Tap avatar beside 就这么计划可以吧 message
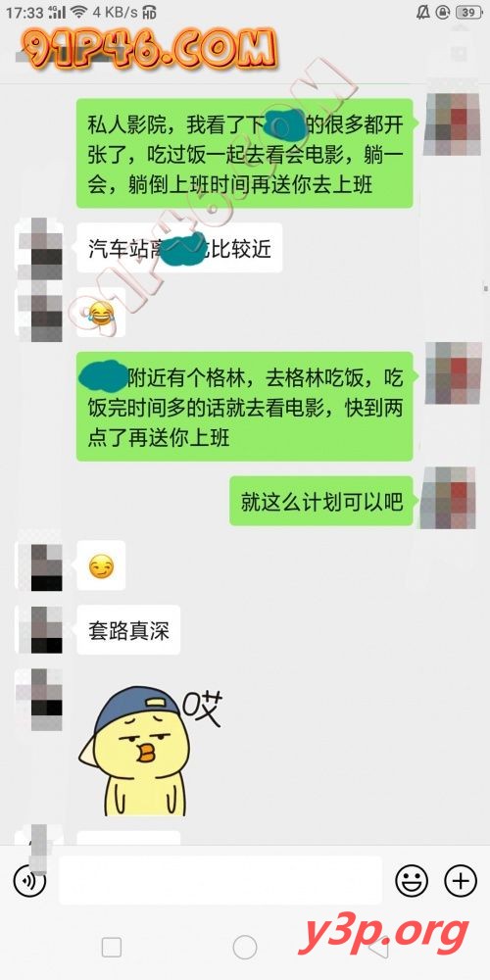 pyautogui.click(x=453, y=498)
